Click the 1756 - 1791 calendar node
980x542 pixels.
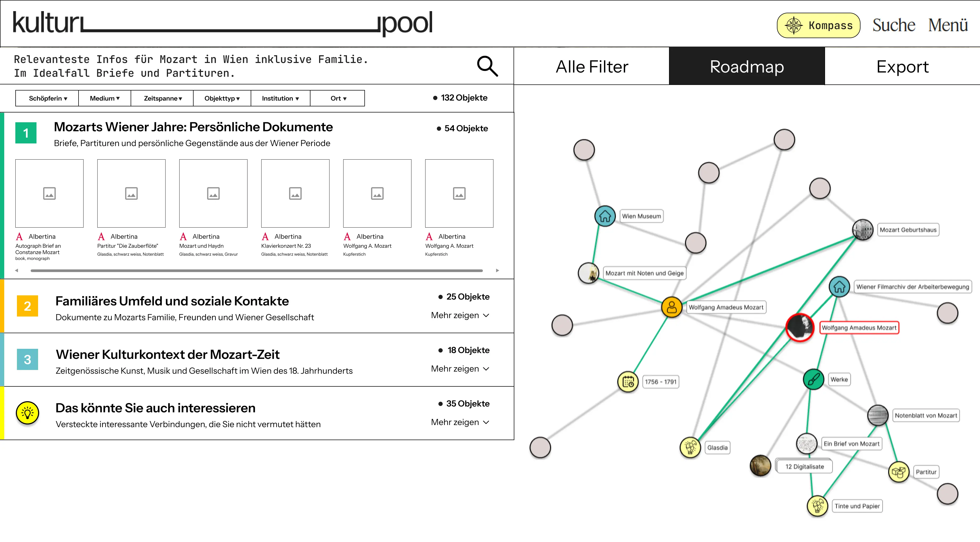[628, 382]
